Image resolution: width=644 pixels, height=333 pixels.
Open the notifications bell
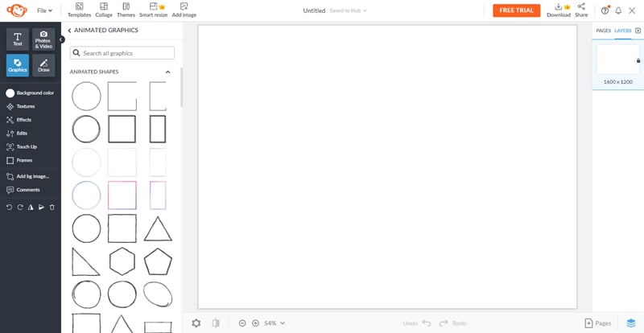point(618,10)
